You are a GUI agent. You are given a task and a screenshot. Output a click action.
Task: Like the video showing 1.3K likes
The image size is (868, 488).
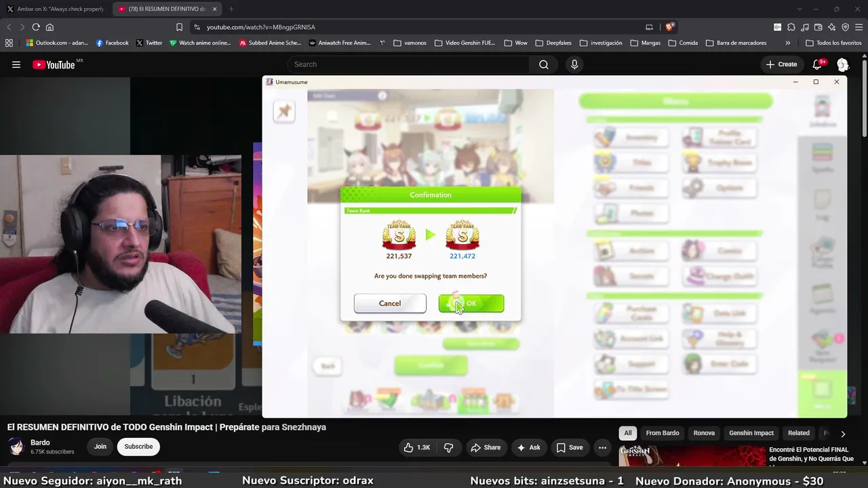tap(417, 447)
